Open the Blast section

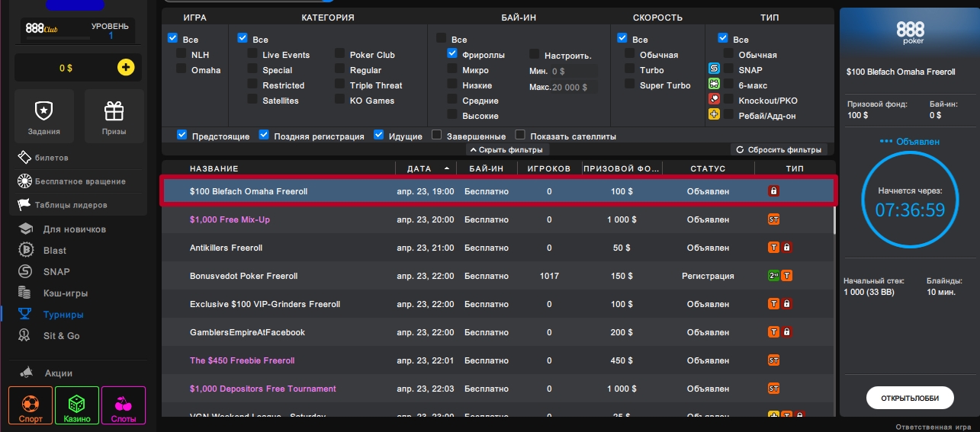55,250
